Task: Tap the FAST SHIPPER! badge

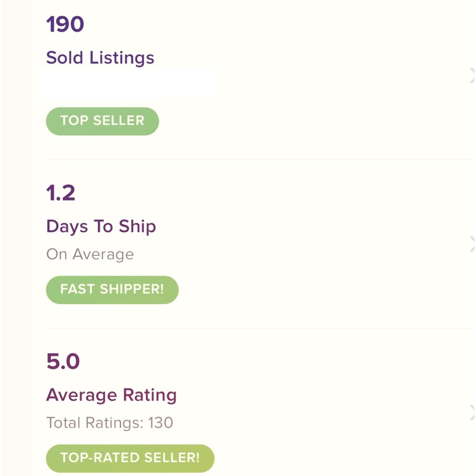Action: point(112,289)
